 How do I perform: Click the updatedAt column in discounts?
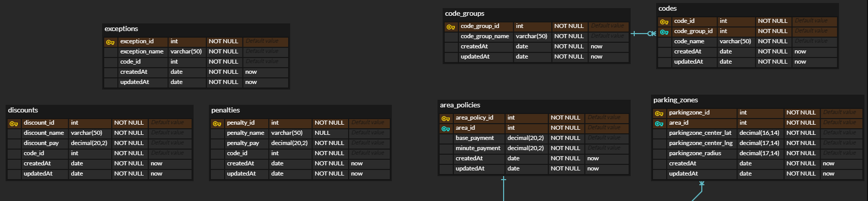[x=38, y=174]
